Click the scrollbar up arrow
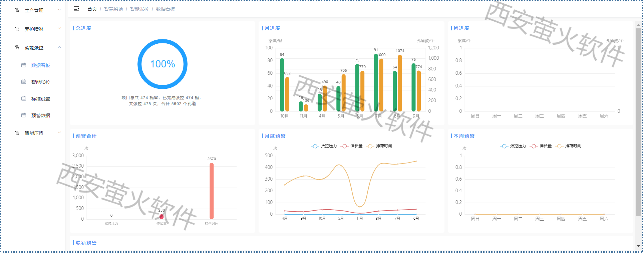This screenshot has width=644, height=253. [x=638, y=25]
